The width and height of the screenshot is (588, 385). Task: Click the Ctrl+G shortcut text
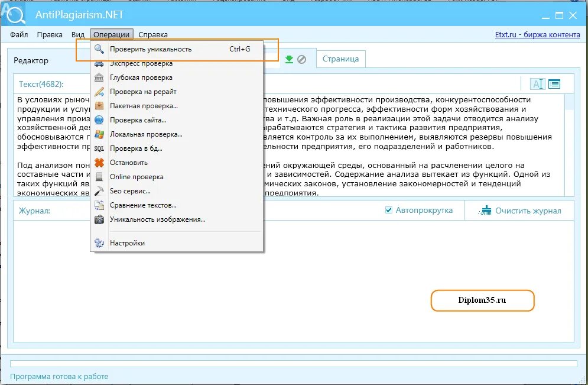point(239,48)
